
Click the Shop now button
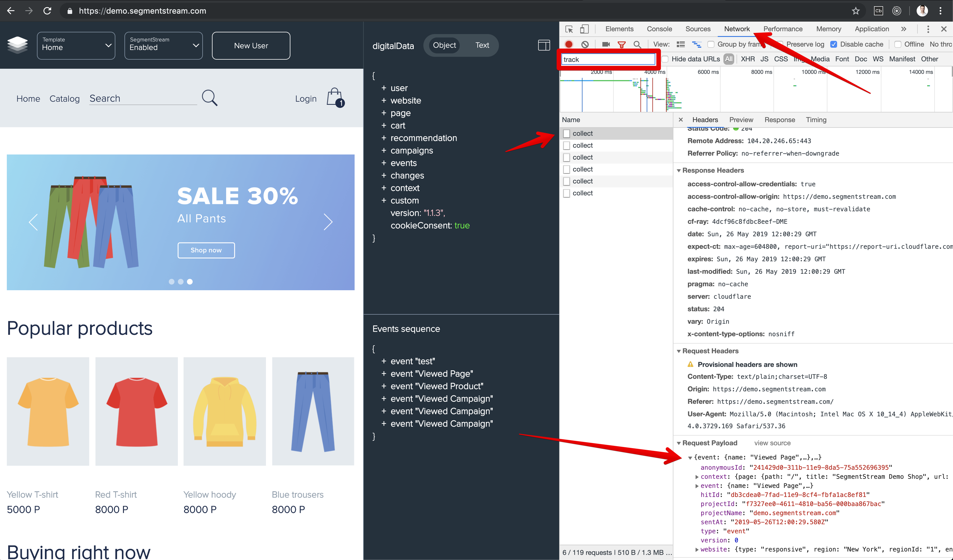pos(206,250)
